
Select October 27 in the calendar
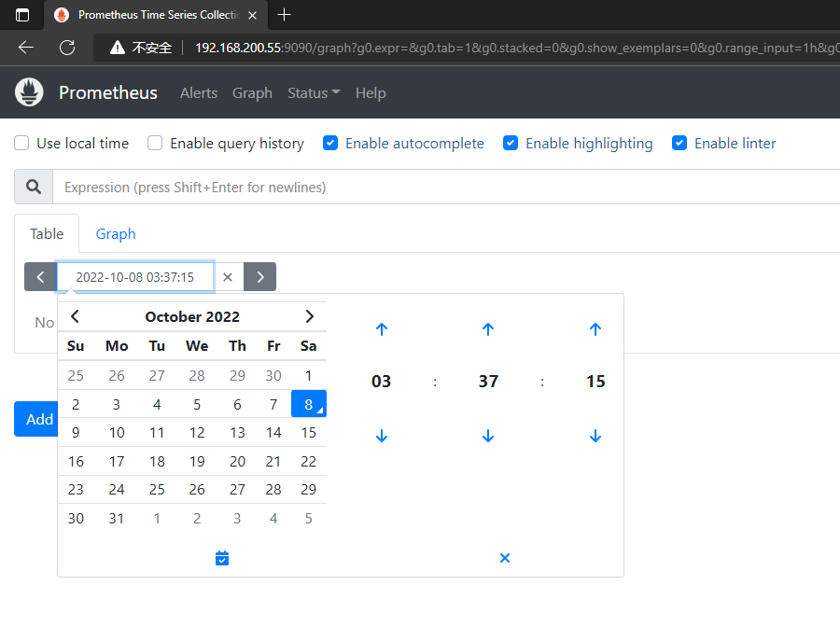(237, 489)
